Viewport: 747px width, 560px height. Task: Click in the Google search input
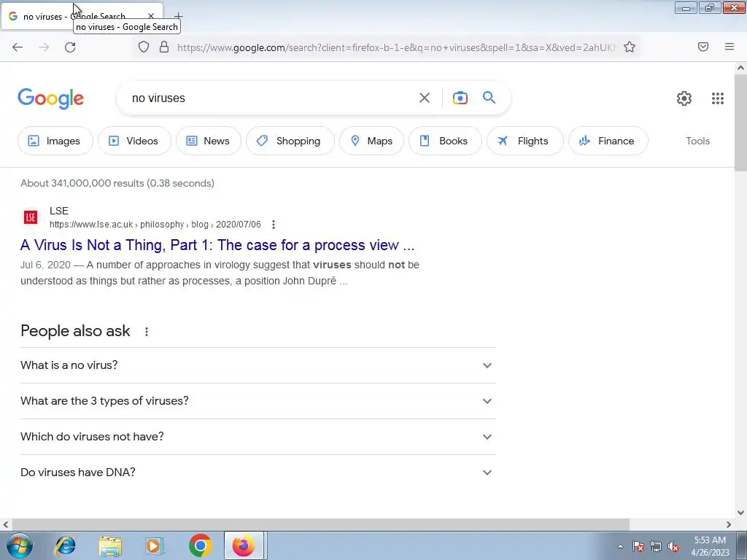[x=269, y=98]
